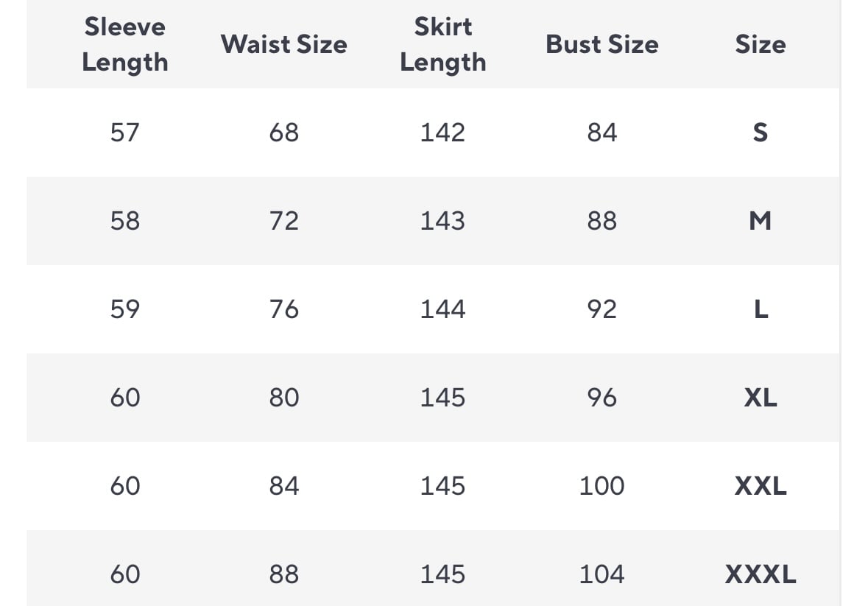Click the Sleeve Length column header
Viewport: 868px width, 606px height.
(124, 44)
